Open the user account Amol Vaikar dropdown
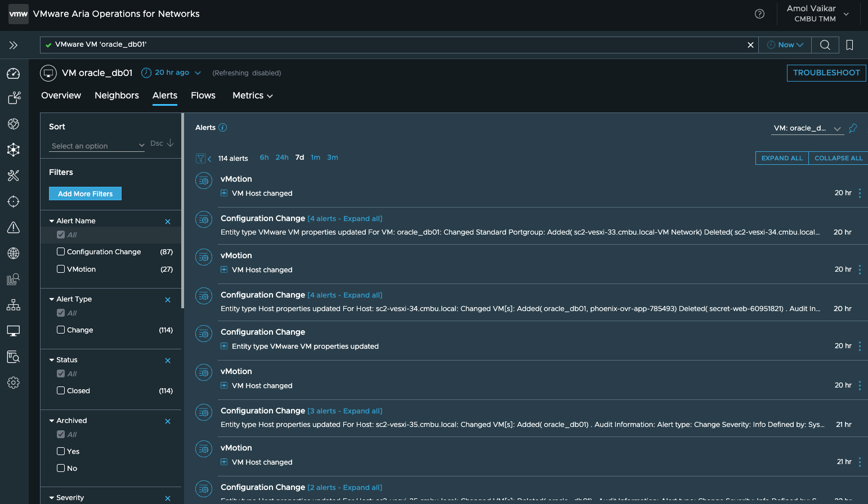Viewport: 868px width, 504px height. point(818,13)
